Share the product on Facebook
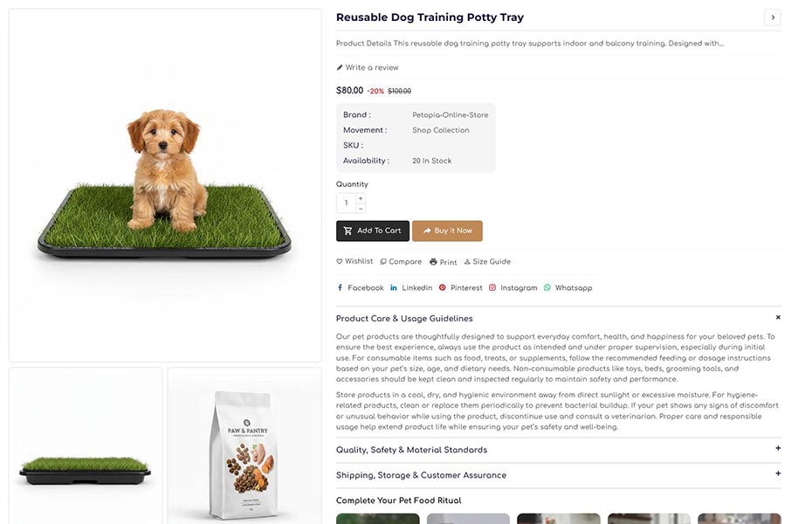 coord(360,288)
